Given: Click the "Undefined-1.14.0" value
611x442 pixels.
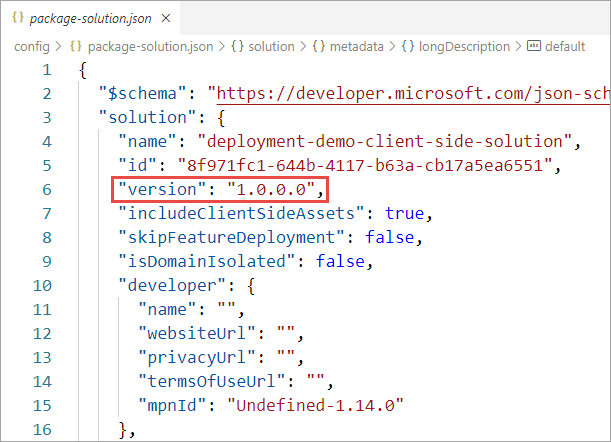Looking at the screenshot, I should tap(315, 406).
